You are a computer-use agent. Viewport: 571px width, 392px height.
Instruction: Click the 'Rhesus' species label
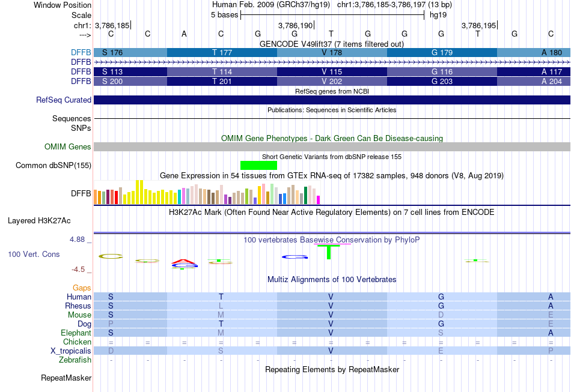click(x=78, y=306)
